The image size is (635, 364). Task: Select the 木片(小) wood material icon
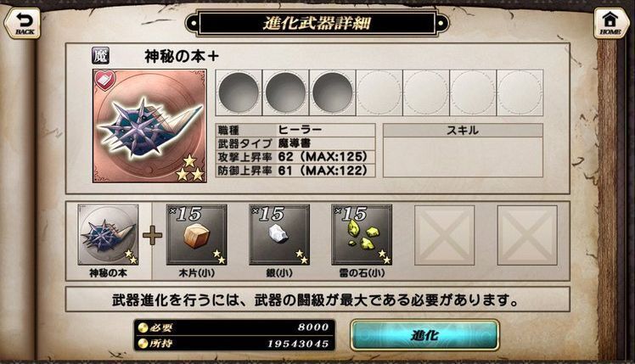coord(197,235)
